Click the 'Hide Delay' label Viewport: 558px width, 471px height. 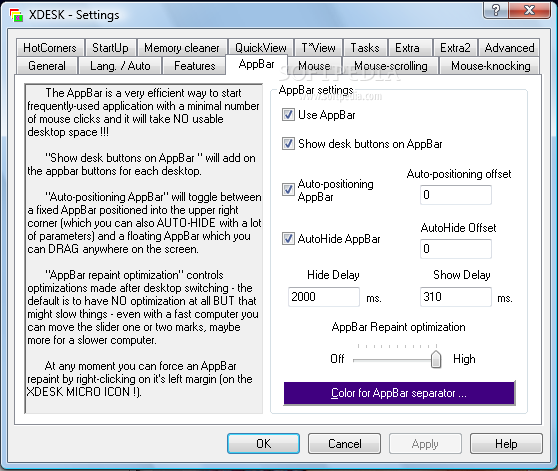pyautogui.click(x=333, y=275)
